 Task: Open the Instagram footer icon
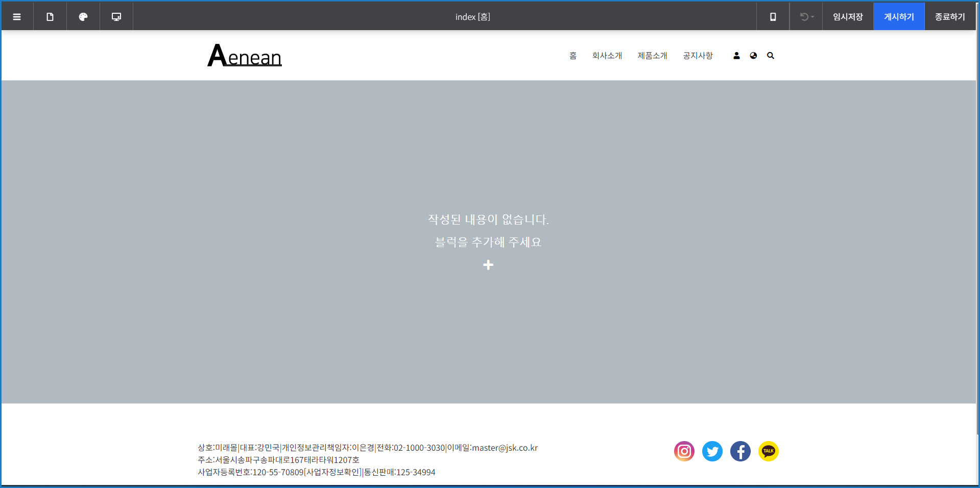pos(684,451)
